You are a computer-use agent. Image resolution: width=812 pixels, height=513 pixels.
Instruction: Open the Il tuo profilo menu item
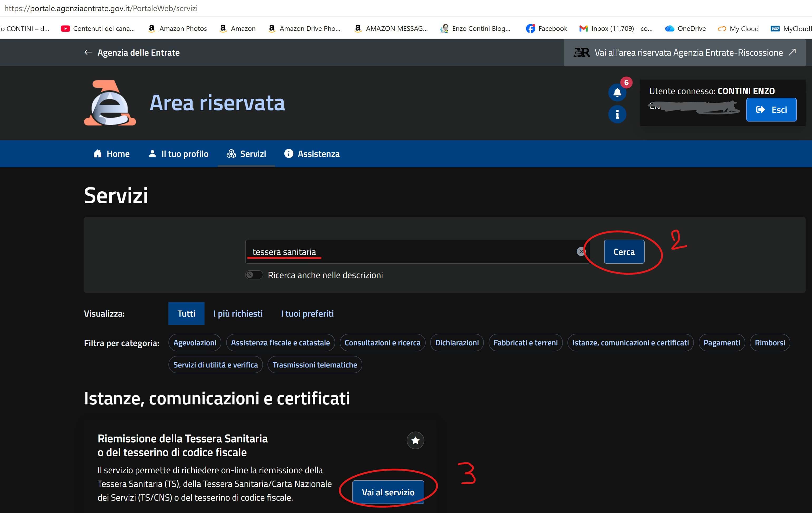pyautogui.click(x=178, y=154)
